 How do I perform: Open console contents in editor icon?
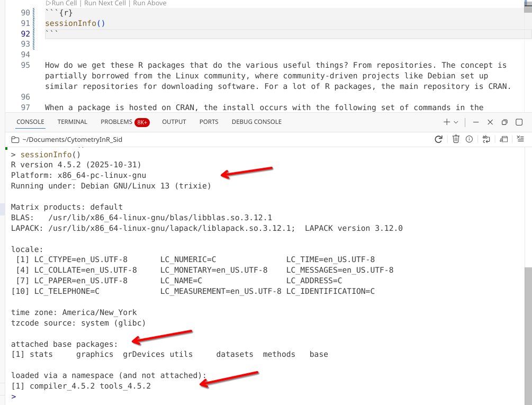[x=503, y=139]
